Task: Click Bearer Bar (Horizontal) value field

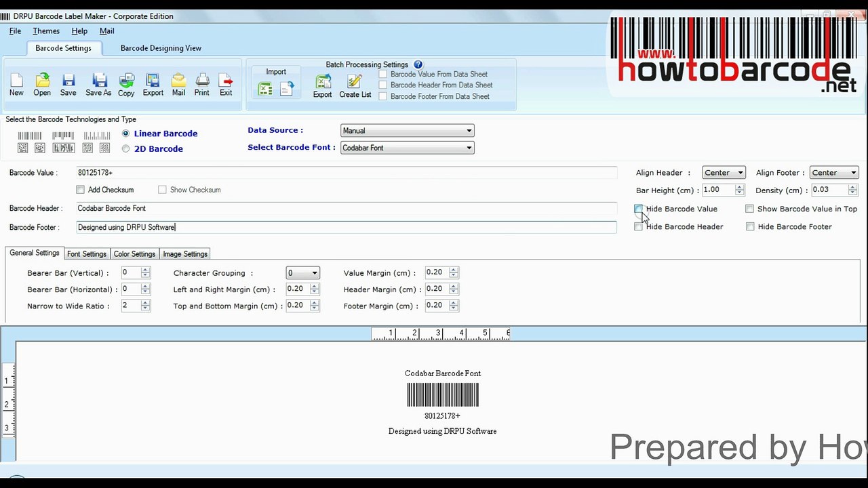Action: [130, 289]
